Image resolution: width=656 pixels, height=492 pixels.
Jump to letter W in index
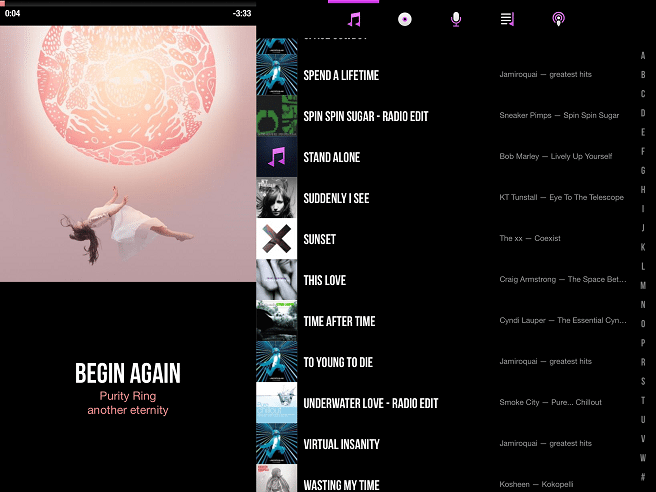pyautogui.click(x=643, y=458)
